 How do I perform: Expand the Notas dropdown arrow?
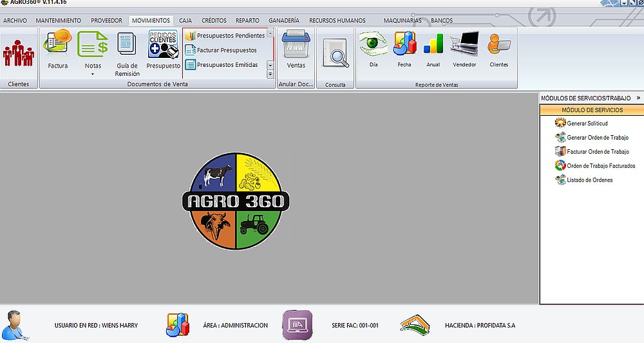[92, 74]
